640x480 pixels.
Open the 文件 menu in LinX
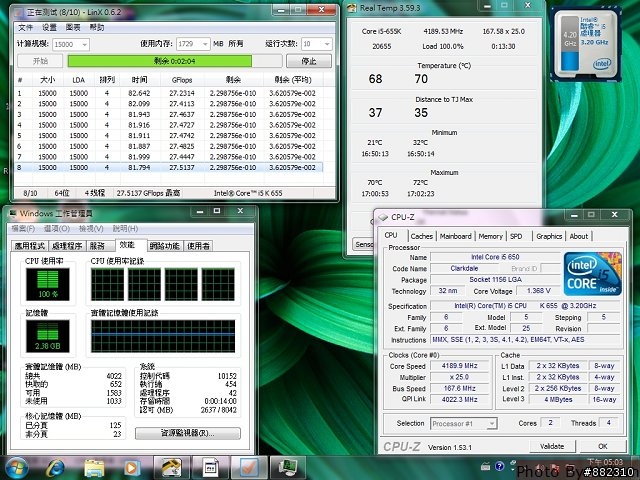coord(25,27)
